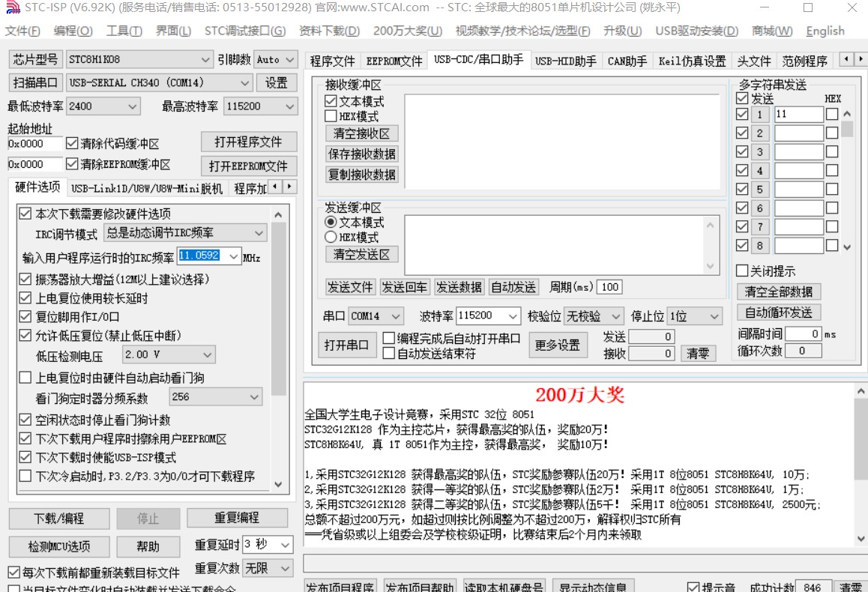
Task: Click 扫描串口 button
Action: [35, 83]
